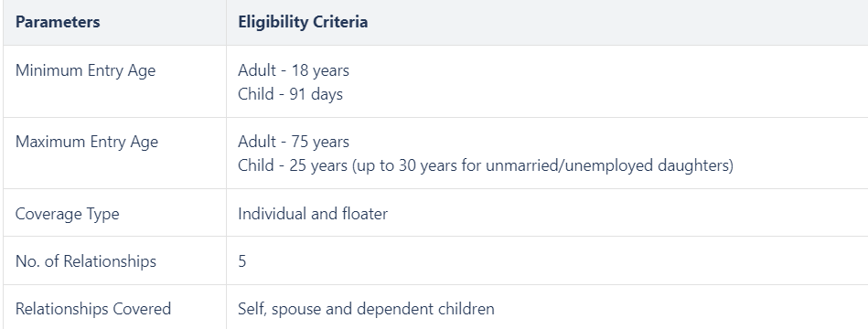Click the word floater in Coverage Type row
This screenshot has height=329, width=868.
365,214
